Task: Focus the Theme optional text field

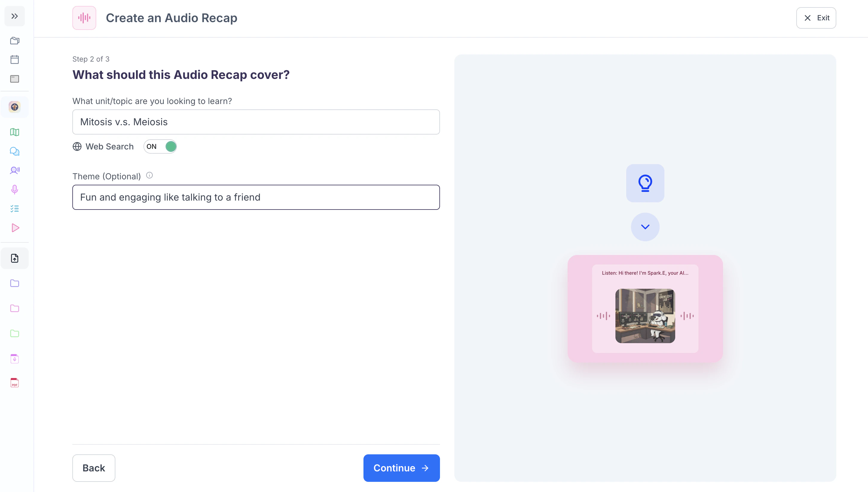Action: tap(256, 197)
